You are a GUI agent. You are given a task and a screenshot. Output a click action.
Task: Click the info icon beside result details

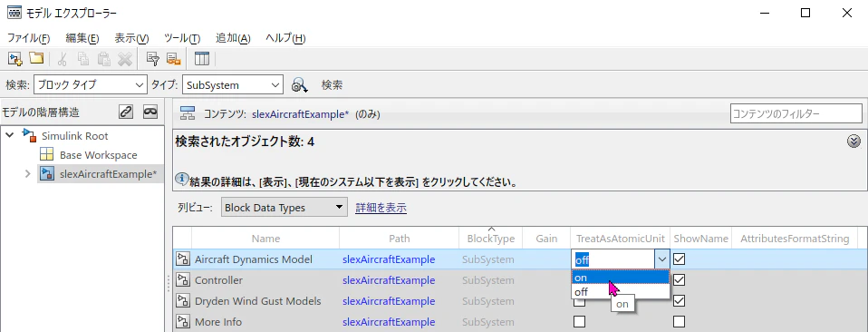(x=181, y=179)
